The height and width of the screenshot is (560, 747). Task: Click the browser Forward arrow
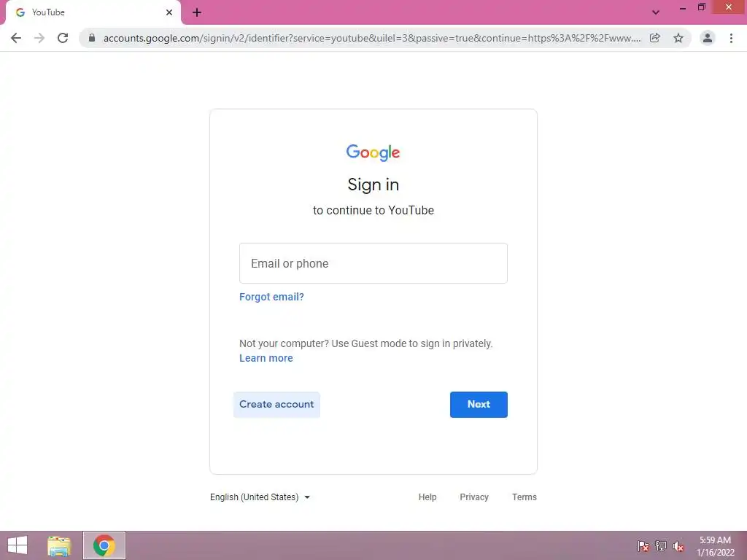pyautogui.click(x=39, y=38)
